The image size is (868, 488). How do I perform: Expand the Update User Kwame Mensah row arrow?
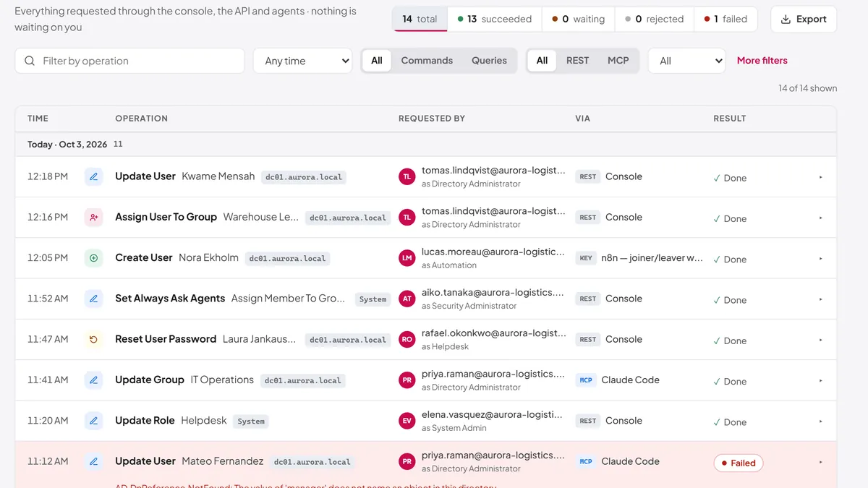click(820, 177)
